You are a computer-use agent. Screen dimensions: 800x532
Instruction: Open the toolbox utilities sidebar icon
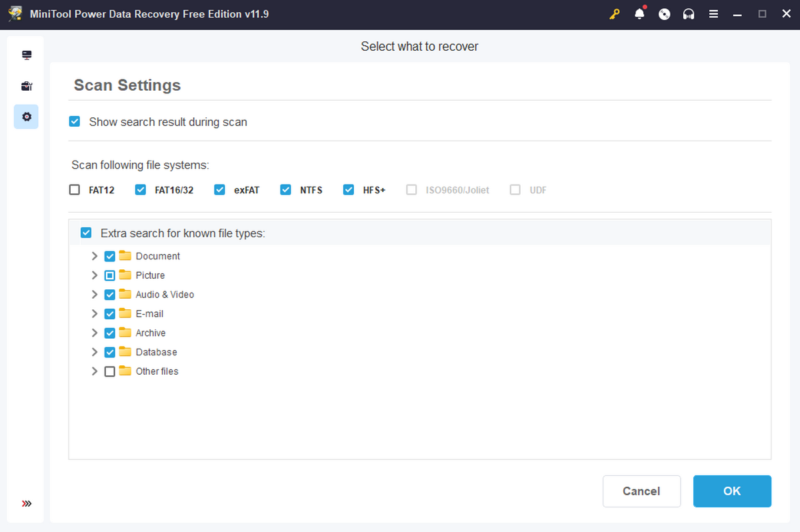pyautogui.click(x=27, y=86)
